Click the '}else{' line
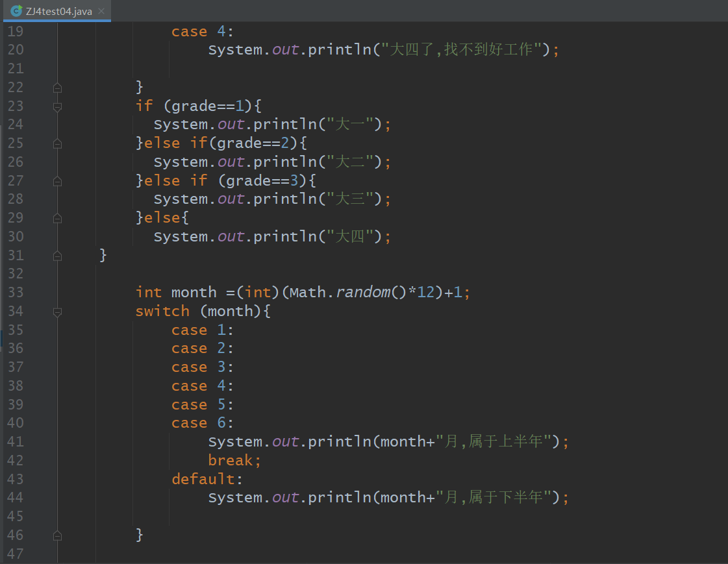The width and height of the screenshot is (728, 564). [162, 217]
